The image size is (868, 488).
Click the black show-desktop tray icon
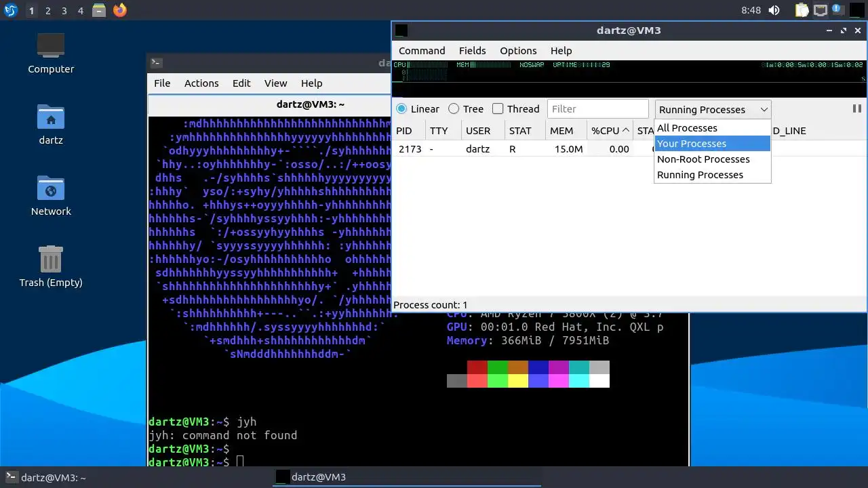[x=856, y=10]
